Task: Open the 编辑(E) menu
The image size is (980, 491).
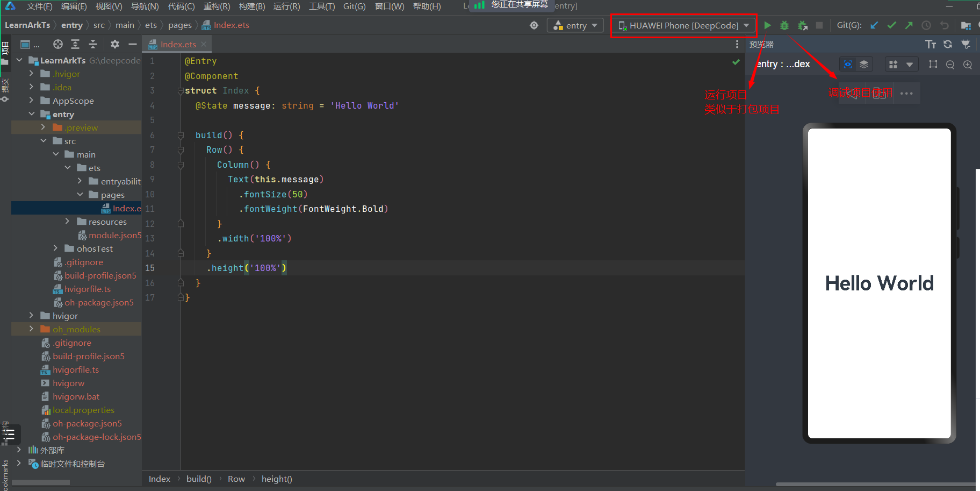Action: [74, 6]
